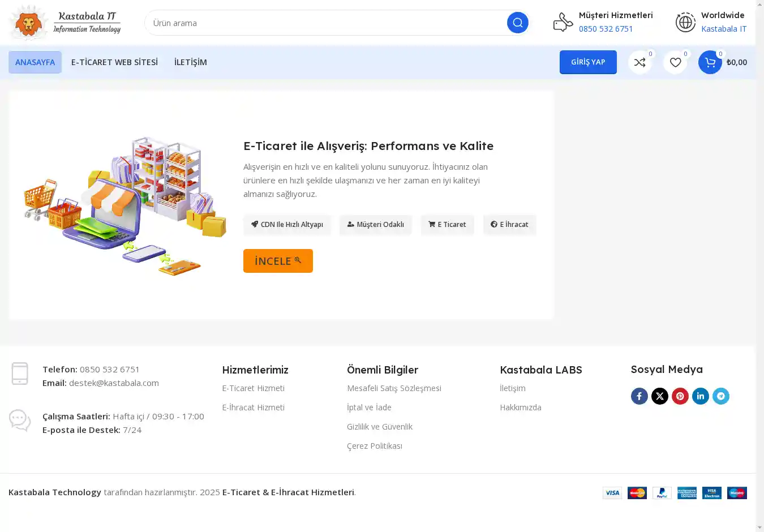Open the compare products shuffle icon
Viewport: 764px width, 532px height.
click(x=639, y=62)
